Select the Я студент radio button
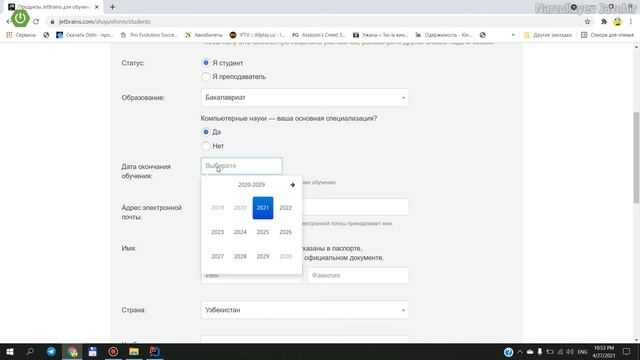Screen dimensions: 640x360 206,63
